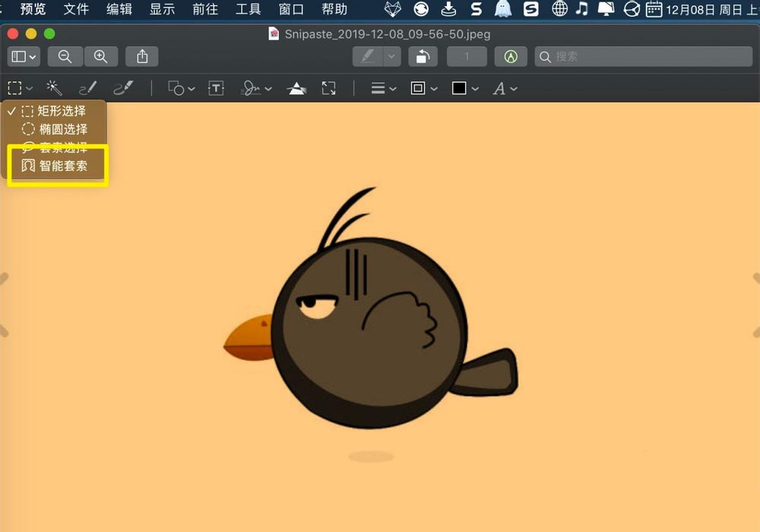This screenshot has width=760, height=532.
Task: Click the bird image on canvas
Action: pos(371,308)
